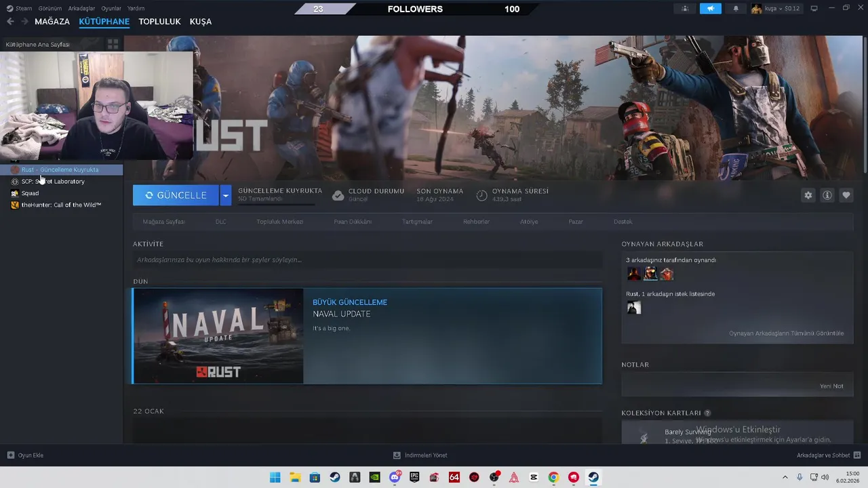Open the Görünüm menu
Image resolution: width=868 pixels, height=488 pixels.
[50, 8]
